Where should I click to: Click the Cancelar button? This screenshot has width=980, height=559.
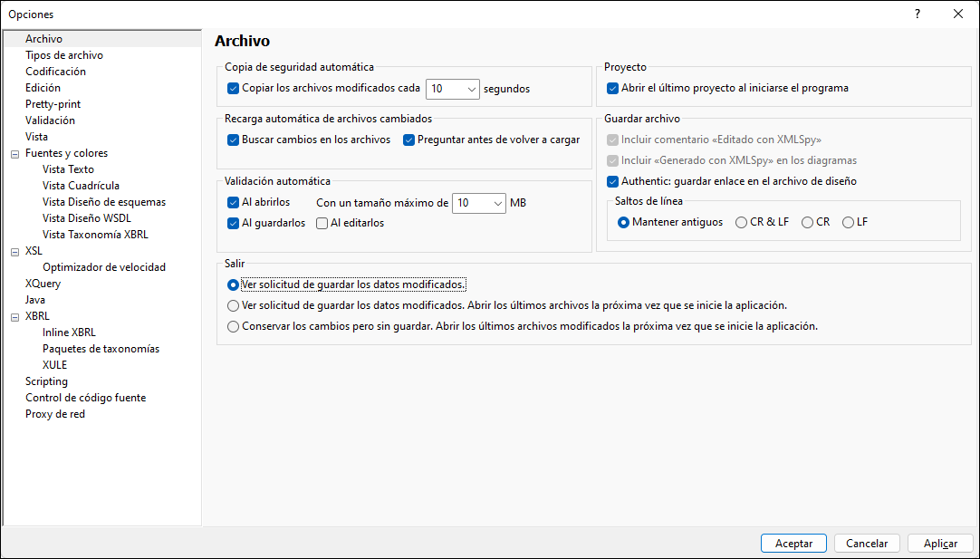click(867, 544)
